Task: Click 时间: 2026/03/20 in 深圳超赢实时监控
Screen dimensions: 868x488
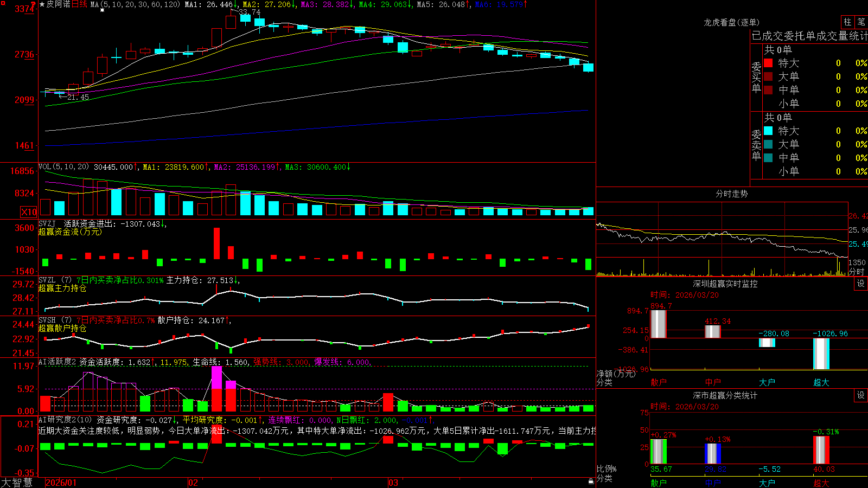Action: pyautogui.click(x=685, y=295)
